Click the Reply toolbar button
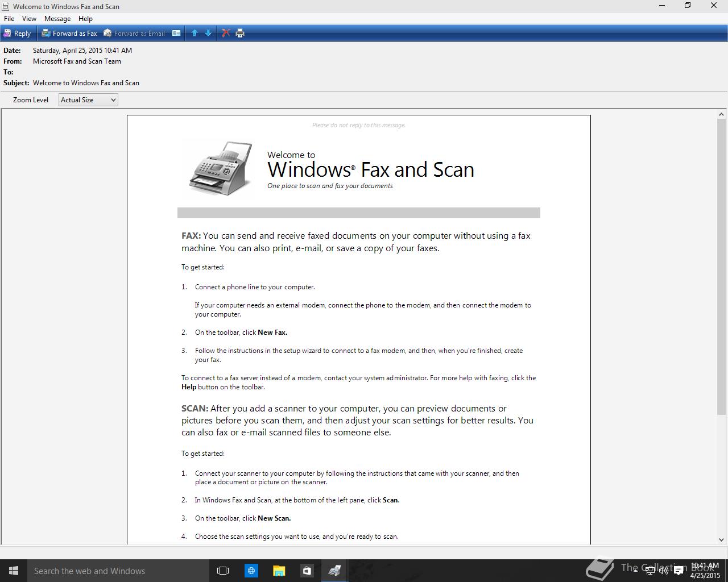The width and height of the screenshot is (728, 582). 17,33
